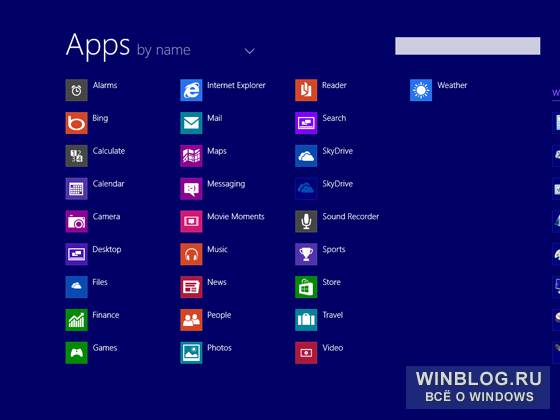
Task: Click the 'Photos' label text
Action: point(219,348)
